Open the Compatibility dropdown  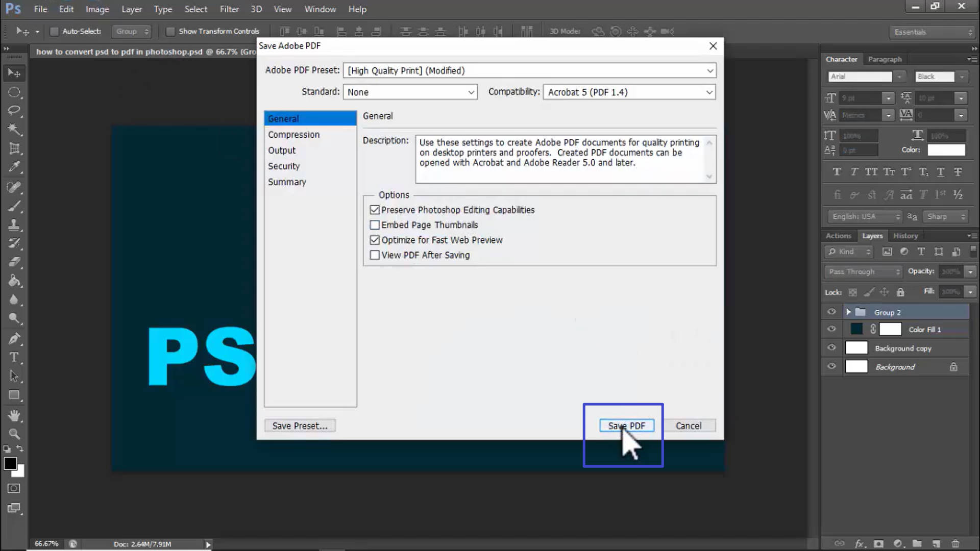coord(629,92)
